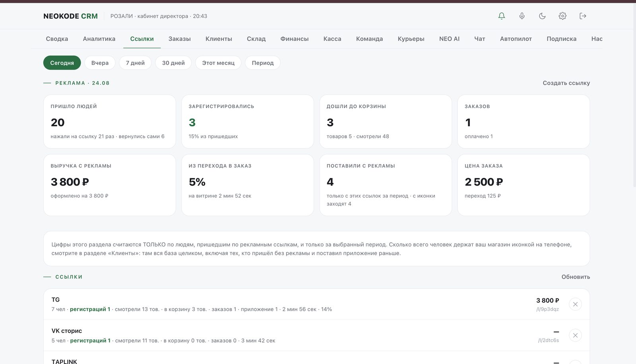Toggle dark mode with moon icon
Image resolution: width=636 pixels, height=364 pixels.
542,16
